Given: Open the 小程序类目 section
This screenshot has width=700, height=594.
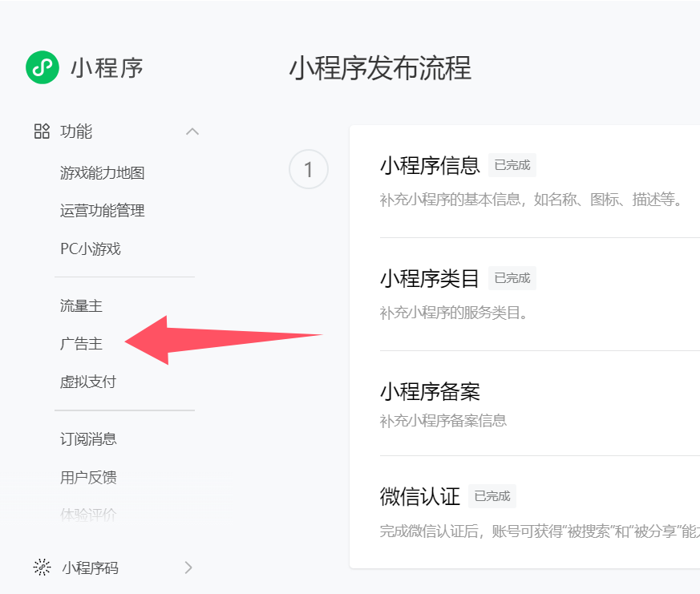Looking at the screenshot, I should click(x=430, y=279).
